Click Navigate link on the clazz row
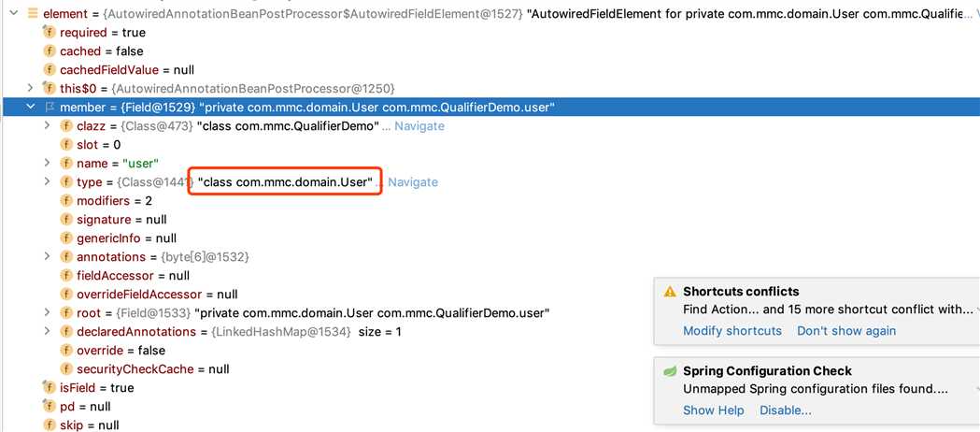The image size is (980, 432). [419, 125]
